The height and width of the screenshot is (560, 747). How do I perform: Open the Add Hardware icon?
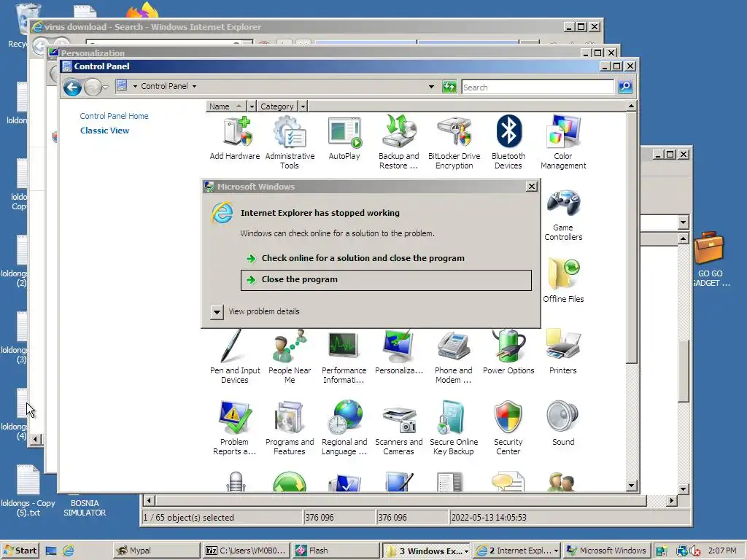(235, 138)
